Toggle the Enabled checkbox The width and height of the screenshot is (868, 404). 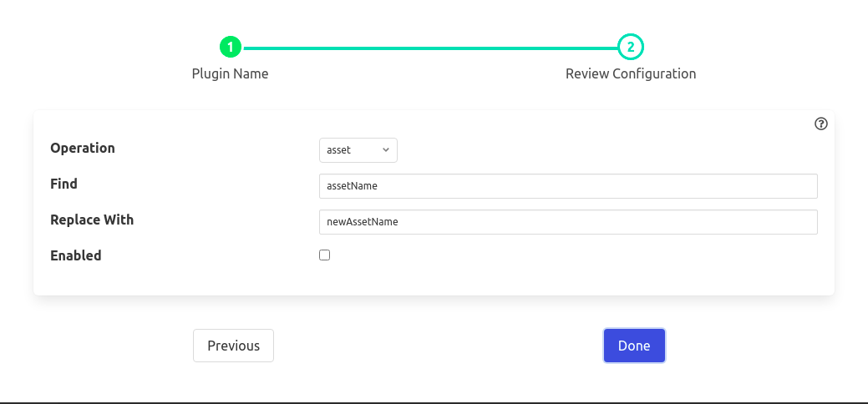click(x=325, y=255)
